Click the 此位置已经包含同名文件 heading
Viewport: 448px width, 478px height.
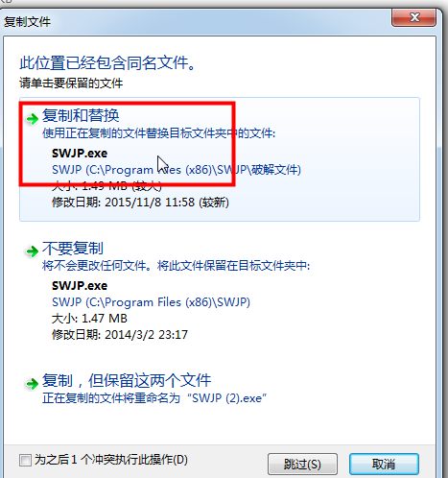click(107, 62)
